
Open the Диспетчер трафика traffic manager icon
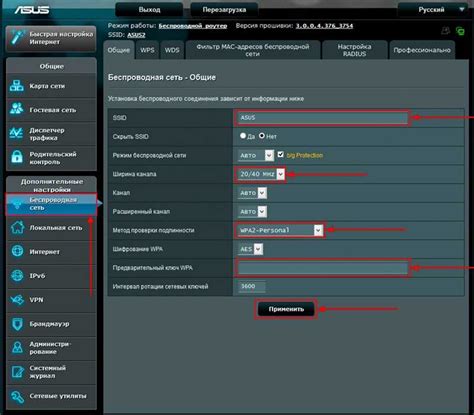(x=16, y=133)
